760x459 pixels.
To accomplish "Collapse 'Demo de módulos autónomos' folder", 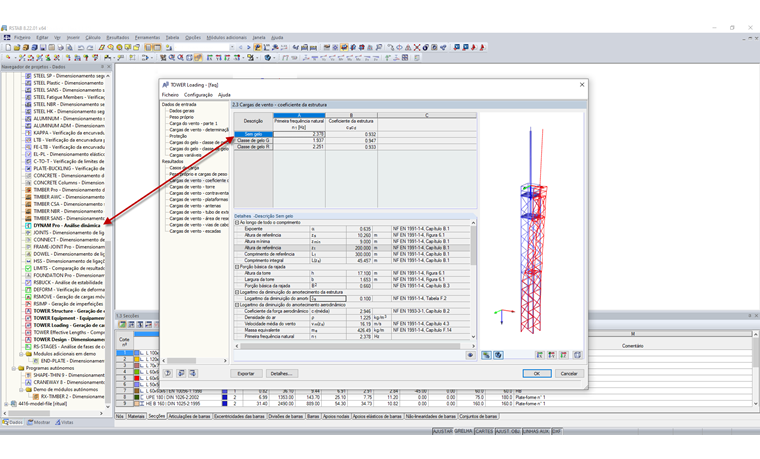I will tap(21, 390).
